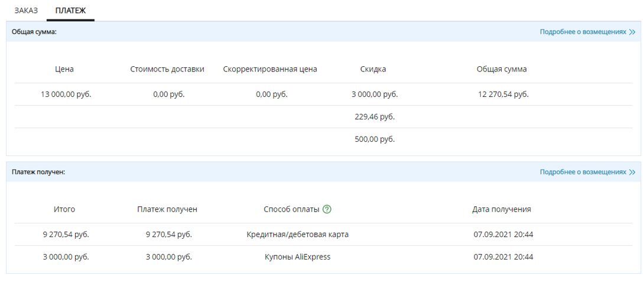Select the Купоны AliExpress payment method

point(297,257)
